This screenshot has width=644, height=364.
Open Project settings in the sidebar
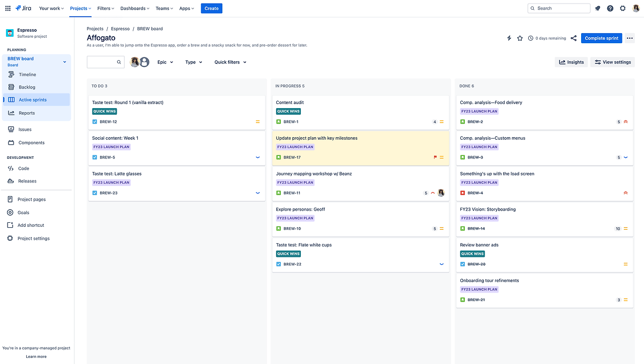[36, 238]
